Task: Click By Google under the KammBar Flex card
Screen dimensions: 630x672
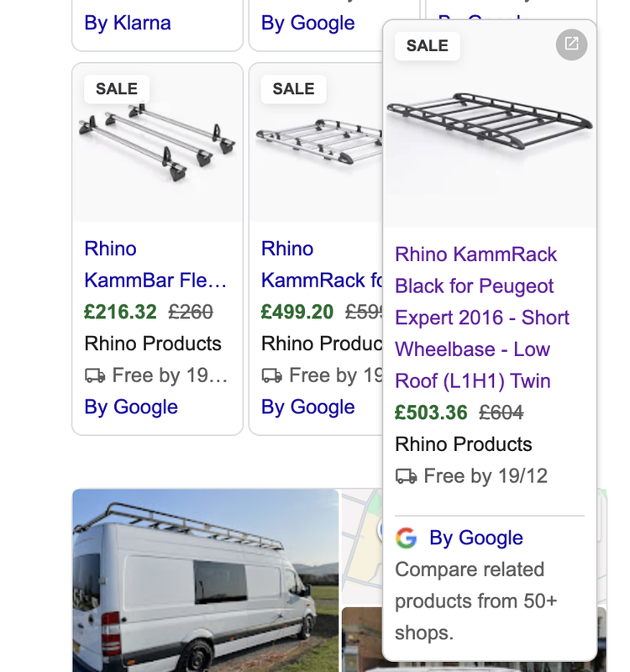Action: (x=131, y=407)
